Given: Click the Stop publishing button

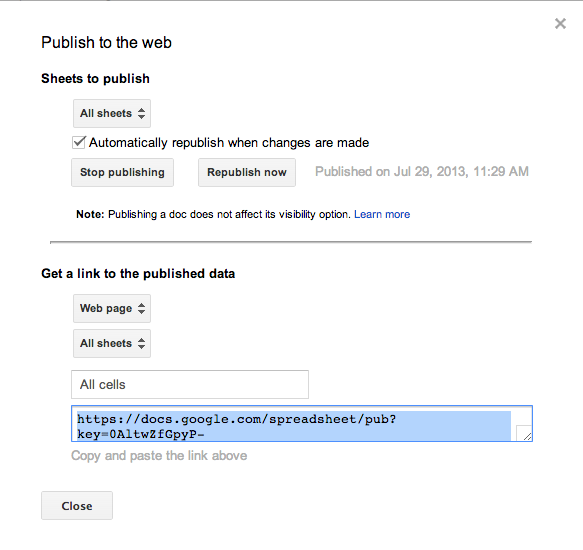Looking at the screenshot, I should click(122, 172).
